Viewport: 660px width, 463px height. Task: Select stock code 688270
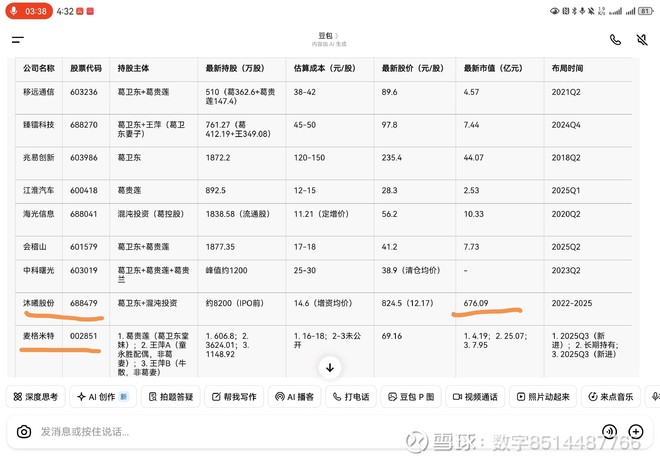84,125
